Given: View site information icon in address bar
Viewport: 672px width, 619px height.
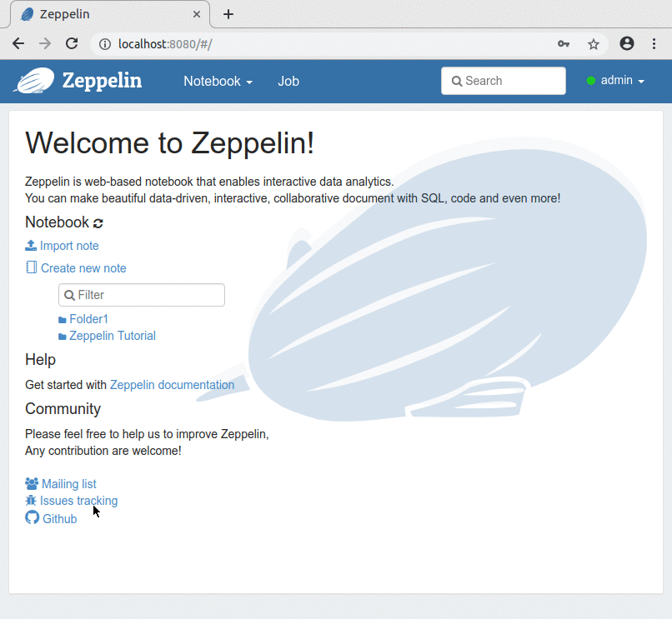Looking at the screenshot, I should (x=105, y=44).
